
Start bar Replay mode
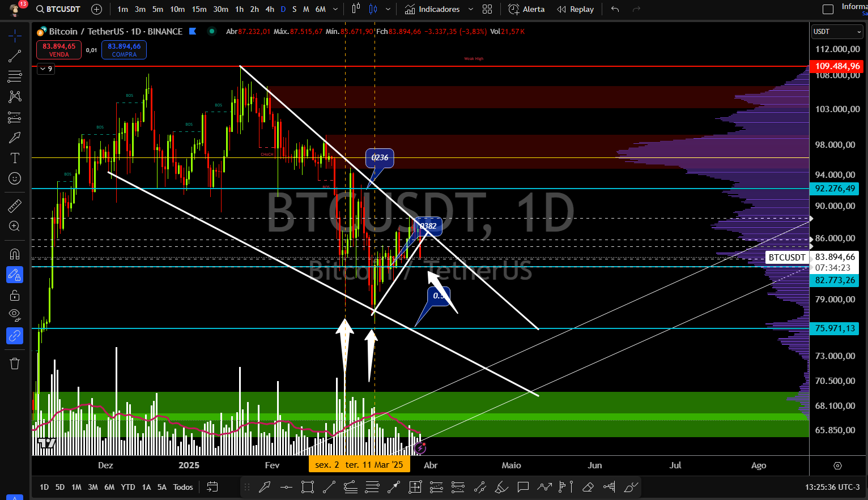[x=576, y=9]
